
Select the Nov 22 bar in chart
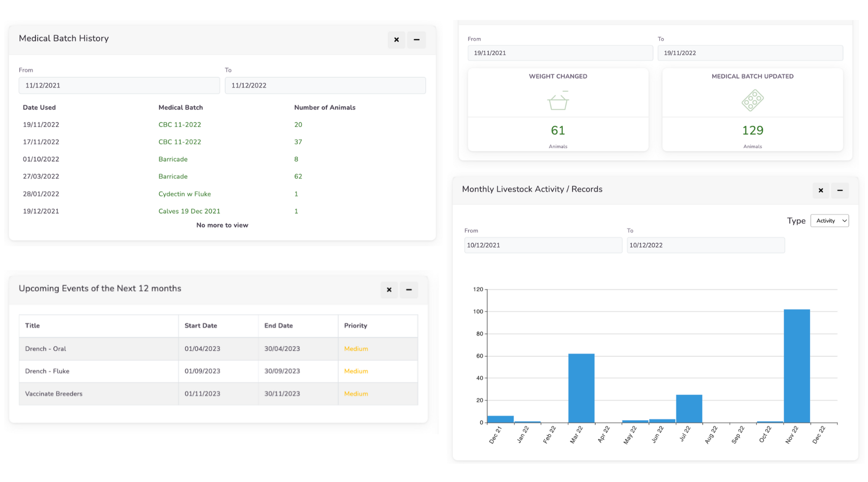click(x=797, y=366)
